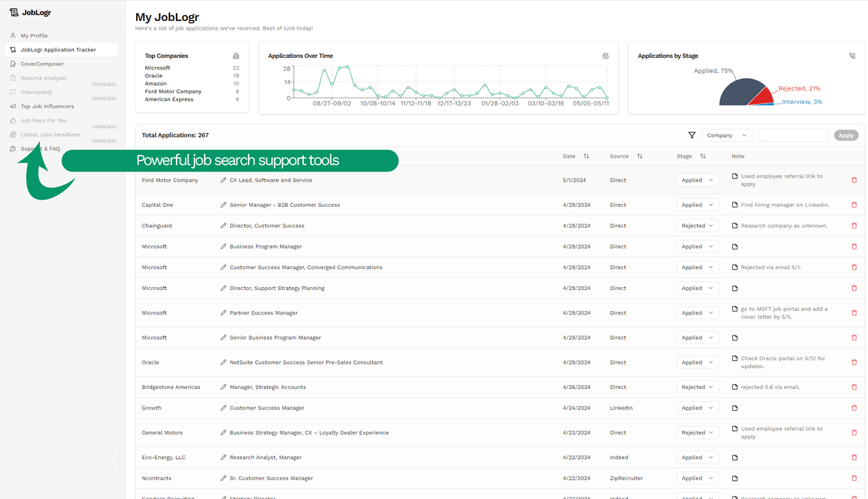868x499 pixels.
Task: Click the trash icon on the Oracle NetSuite row
Action: click(x=854, y=362)
